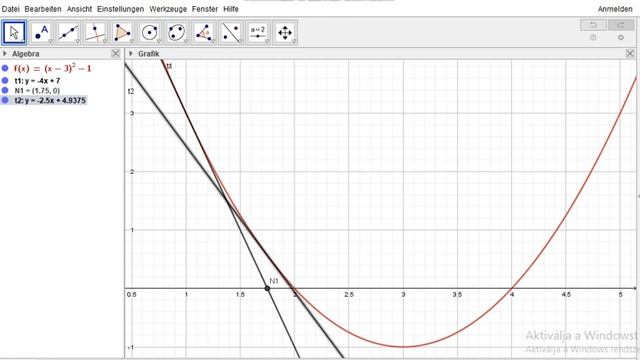Select the Move Graphics View tool

pos(285,33)
